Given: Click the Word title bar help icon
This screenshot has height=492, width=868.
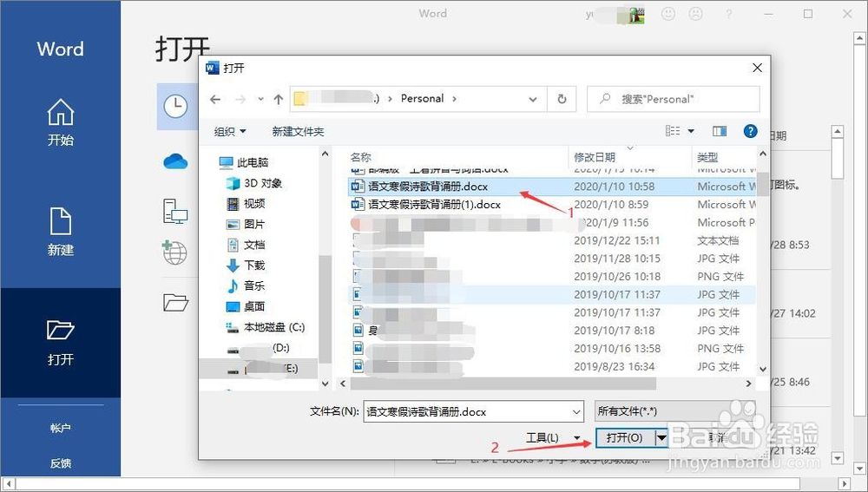Looking at the screenshot, I should (729, 14).
